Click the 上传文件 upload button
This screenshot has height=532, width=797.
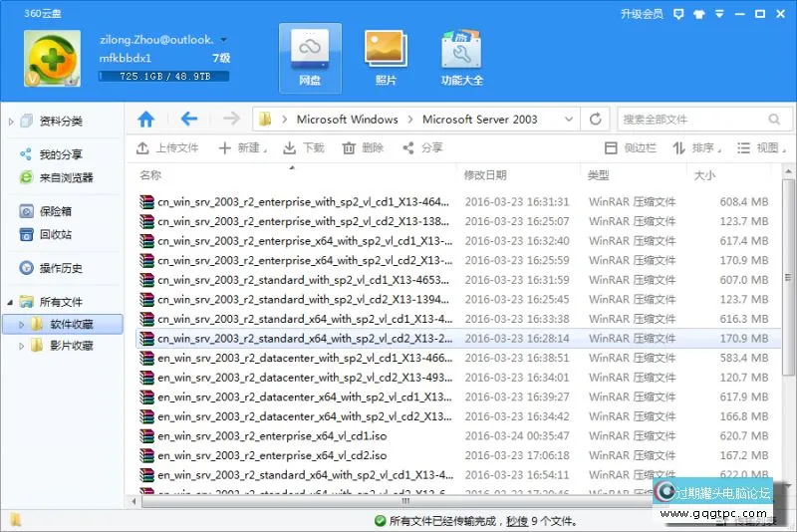click(x=167, y=147)
